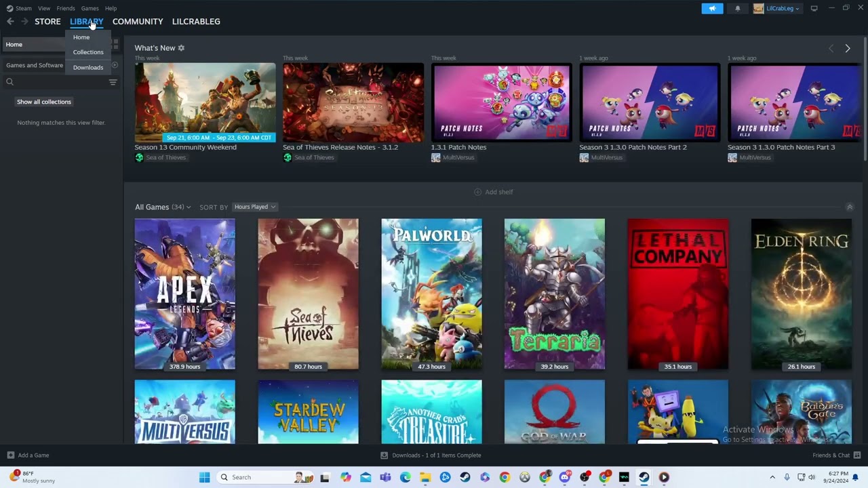This screenshot has height=488, width=868.
Task: Open Sea of Thieves Release Notes 3.1.2
Action: point(353,102)
